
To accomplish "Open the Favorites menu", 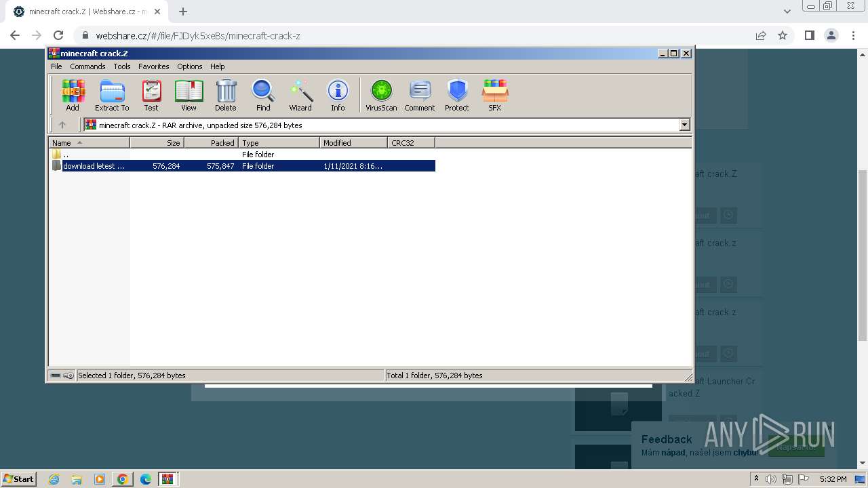I will pyautogui.click(x=154, y=66).
